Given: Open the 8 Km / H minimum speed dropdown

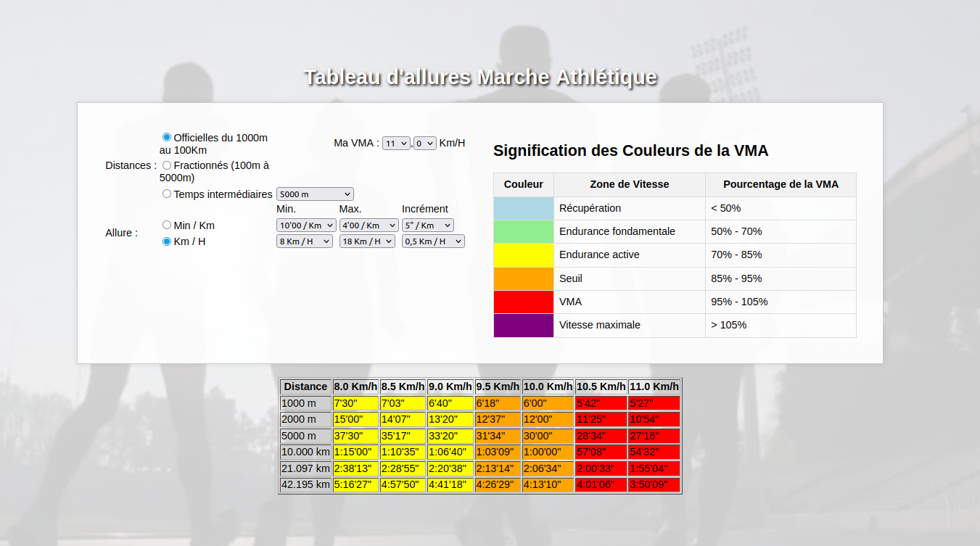Looking at the screenshot, I should [x=305, y=241].
